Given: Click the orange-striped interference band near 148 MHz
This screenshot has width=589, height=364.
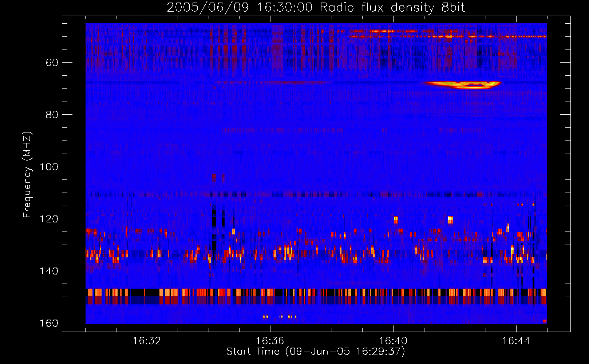Looking at the screenshot, I should tap(316, 293).
